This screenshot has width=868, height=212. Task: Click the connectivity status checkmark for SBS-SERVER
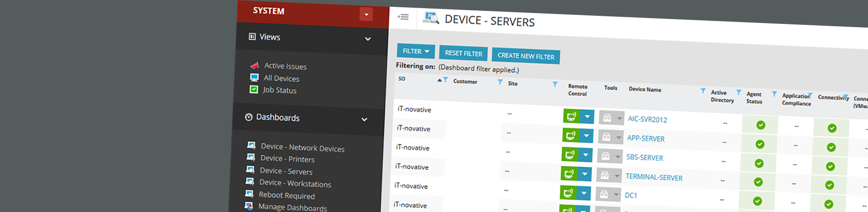[830, 166]
